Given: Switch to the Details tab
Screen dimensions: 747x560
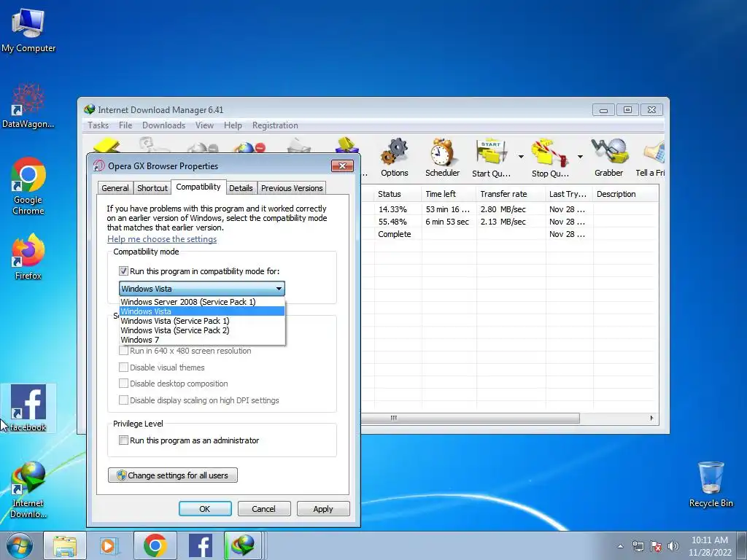Looking at the screenshot, I should point(241,188).
